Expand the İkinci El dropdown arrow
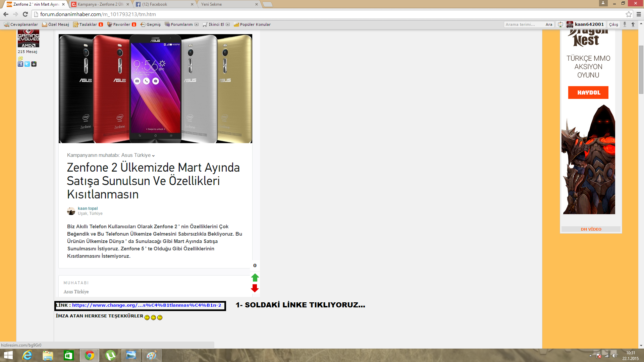 click(228, 24)
